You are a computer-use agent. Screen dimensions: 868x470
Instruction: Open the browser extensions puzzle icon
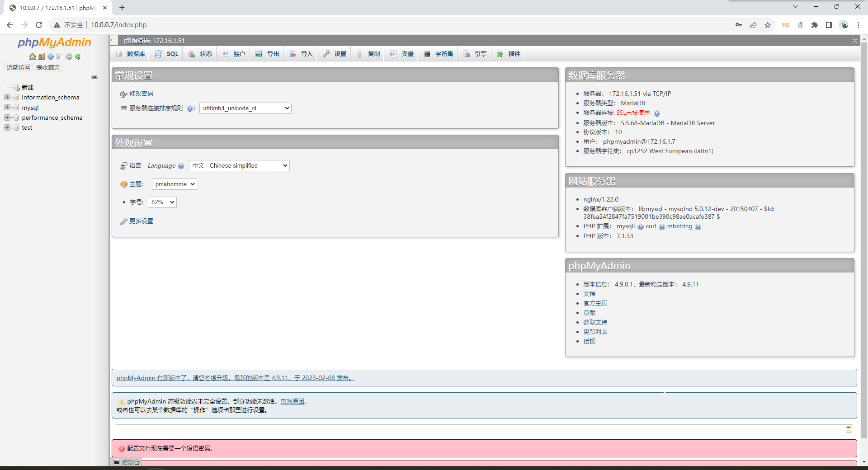pyautogui.click(x=815, y=25)
